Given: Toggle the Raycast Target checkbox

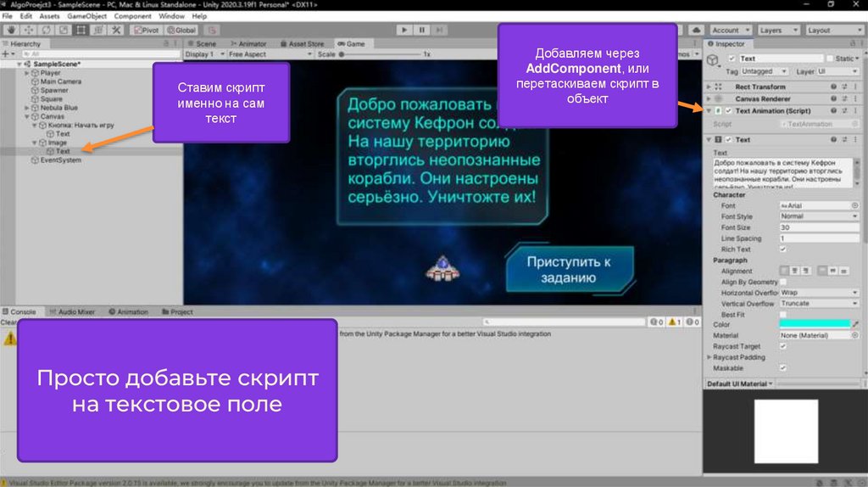Looking at the screenshot, I should tap(782, 346).
